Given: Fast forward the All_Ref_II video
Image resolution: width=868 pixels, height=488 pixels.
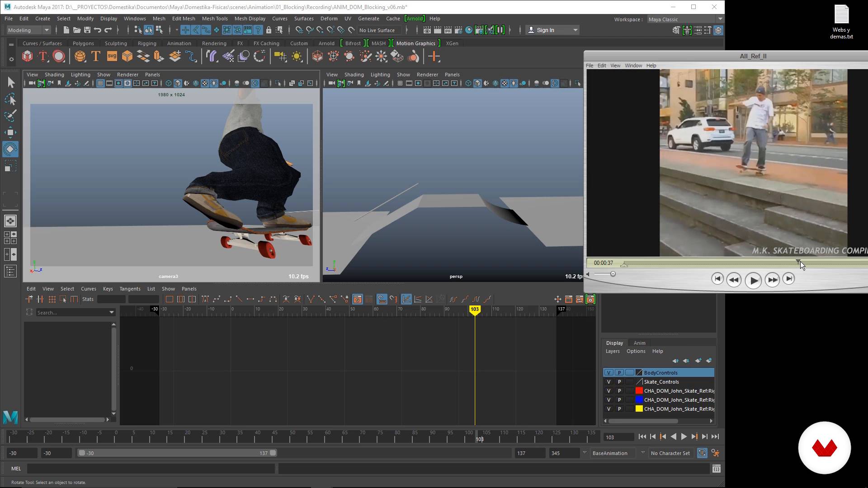Looking at the screenshot, I should [772, 280].
